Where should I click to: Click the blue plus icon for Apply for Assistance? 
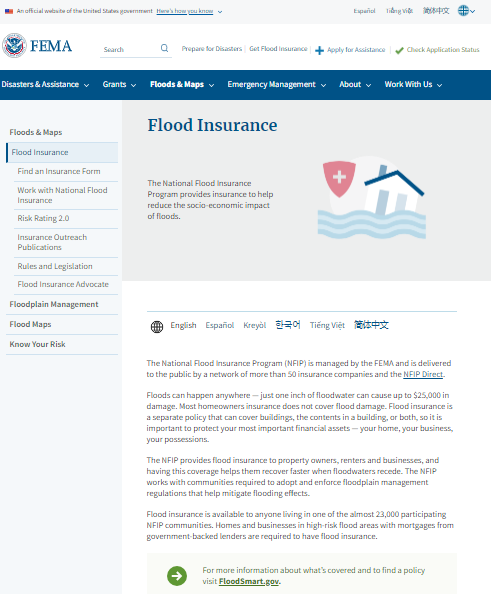coord(319,50)
